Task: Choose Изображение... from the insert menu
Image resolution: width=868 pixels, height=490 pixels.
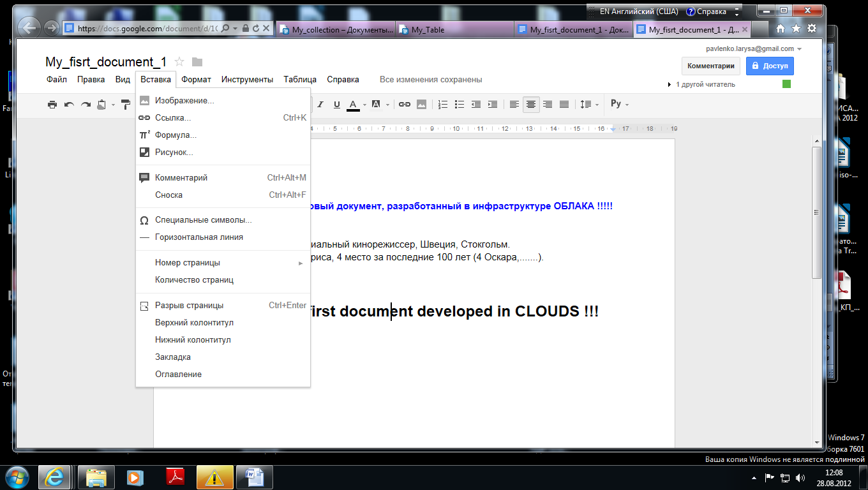Action: pyautogui.click(x=223, y=101)
